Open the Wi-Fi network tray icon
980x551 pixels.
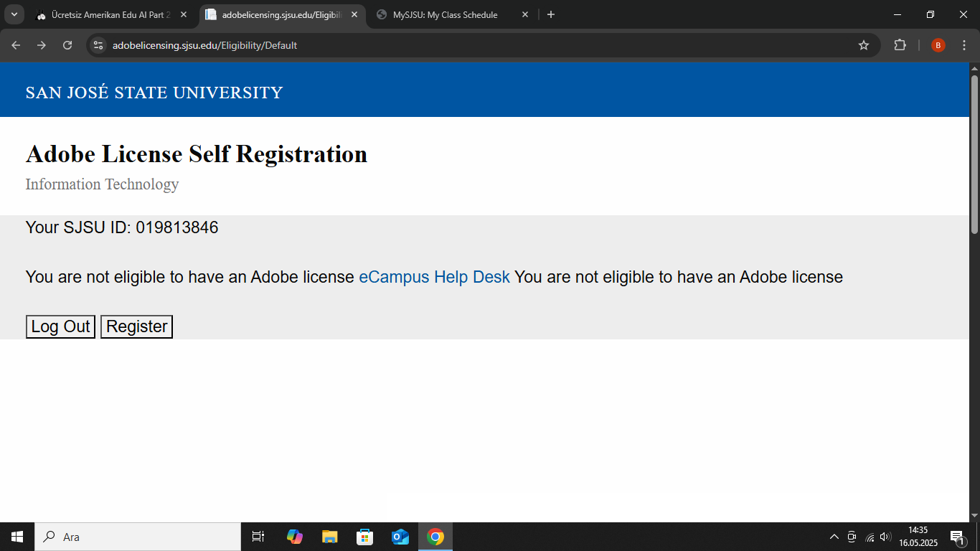coord(870,537)
